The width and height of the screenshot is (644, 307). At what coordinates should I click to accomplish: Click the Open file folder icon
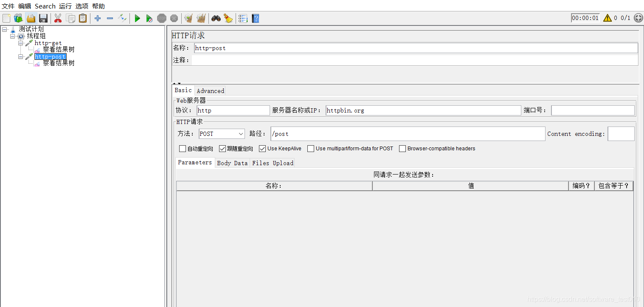click(31, 18)
